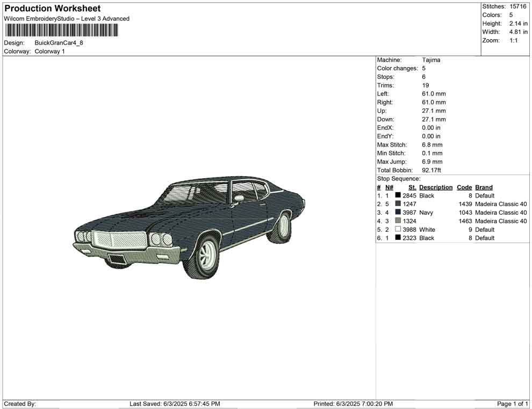Click the Trims value 19
This screenshot has width=532, height=409.
(426, 85)
